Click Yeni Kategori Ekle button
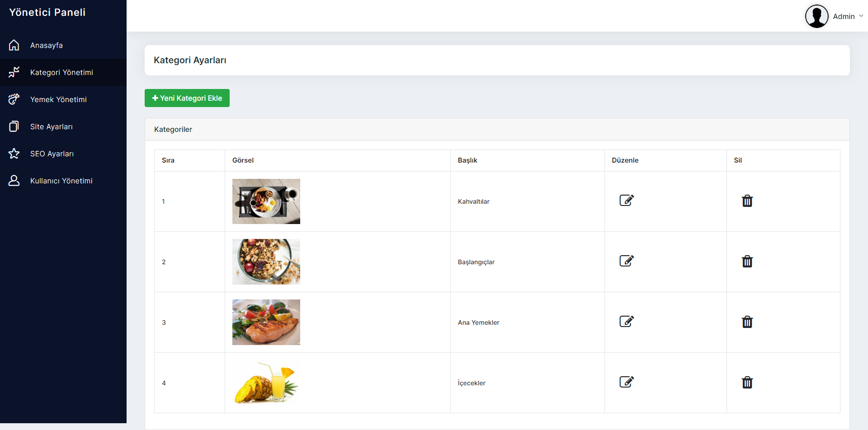This screenshot has width=868, height=430. tap(187, 98)
